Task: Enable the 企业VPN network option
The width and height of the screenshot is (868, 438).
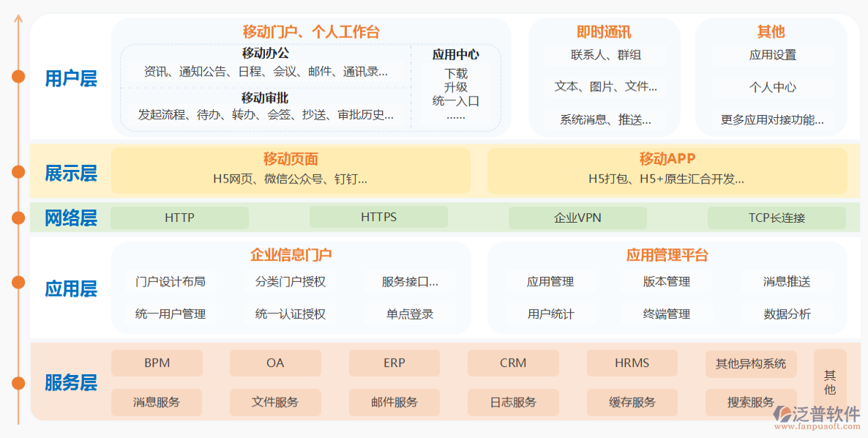Action: click(x=577, y=217)
